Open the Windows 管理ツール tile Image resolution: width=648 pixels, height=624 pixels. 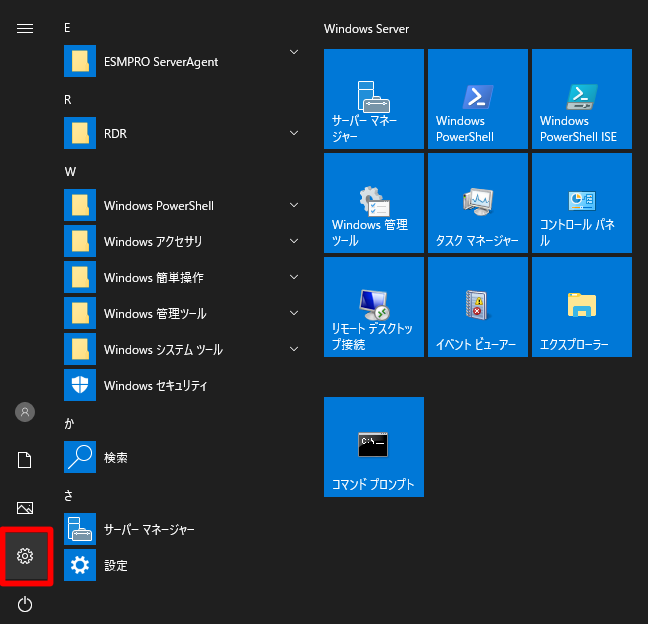click(374, 203)
